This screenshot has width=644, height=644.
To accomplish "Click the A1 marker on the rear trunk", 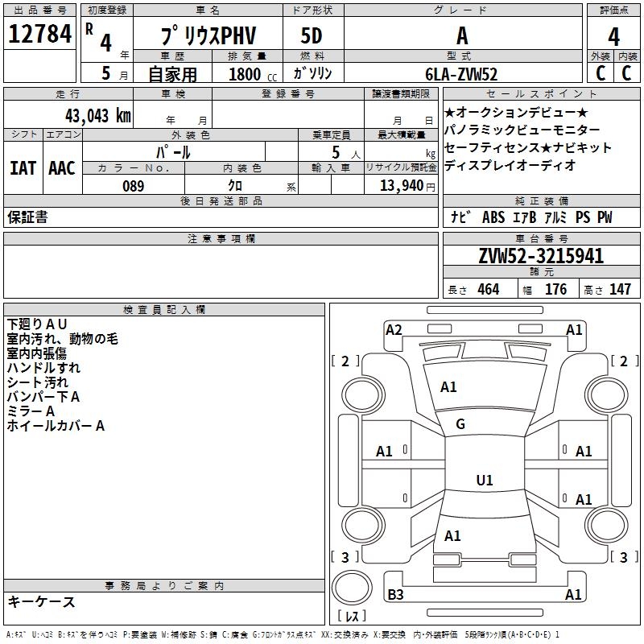I will (x=452, y=535).
